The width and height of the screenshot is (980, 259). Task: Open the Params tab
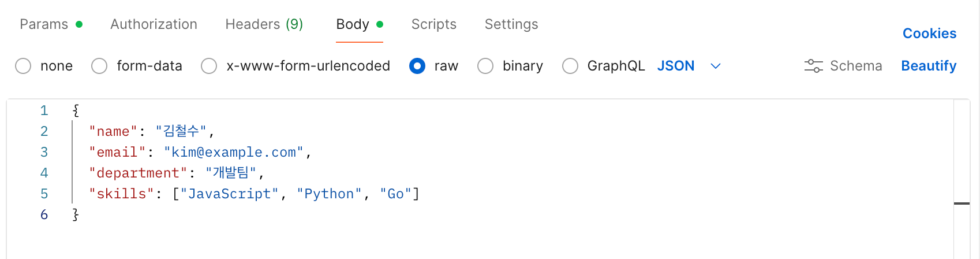point(44,24)
